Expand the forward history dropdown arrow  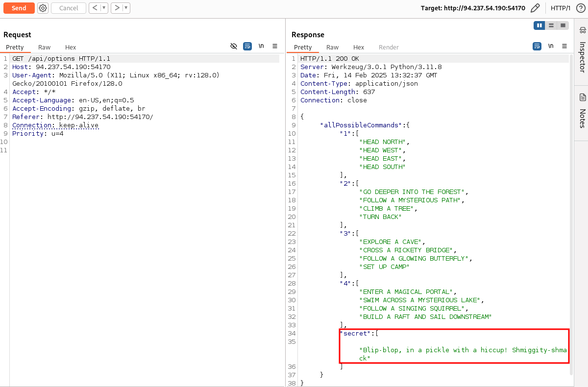(x=126, y=8)
